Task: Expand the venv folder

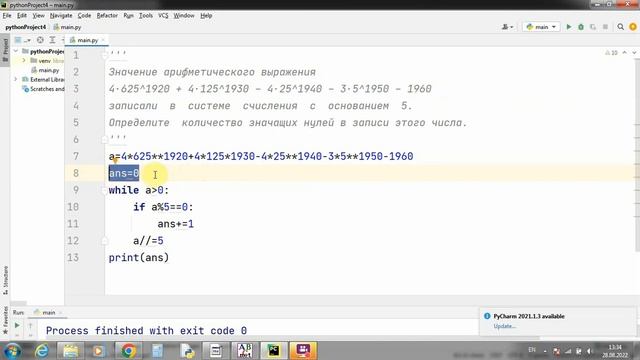Action: pyautogui.click(x=24, y=60)
